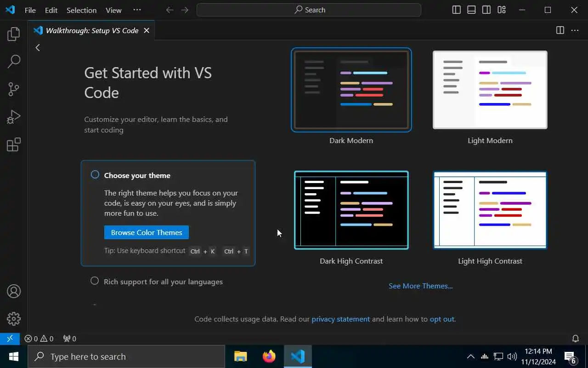Click the Windows taskbar search field
The image size is (588, 368).
[126, 356]
